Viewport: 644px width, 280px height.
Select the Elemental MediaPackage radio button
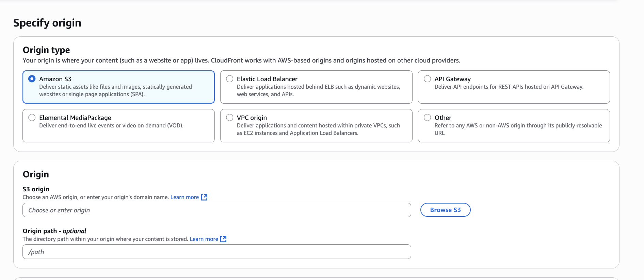tap(32, 118)
